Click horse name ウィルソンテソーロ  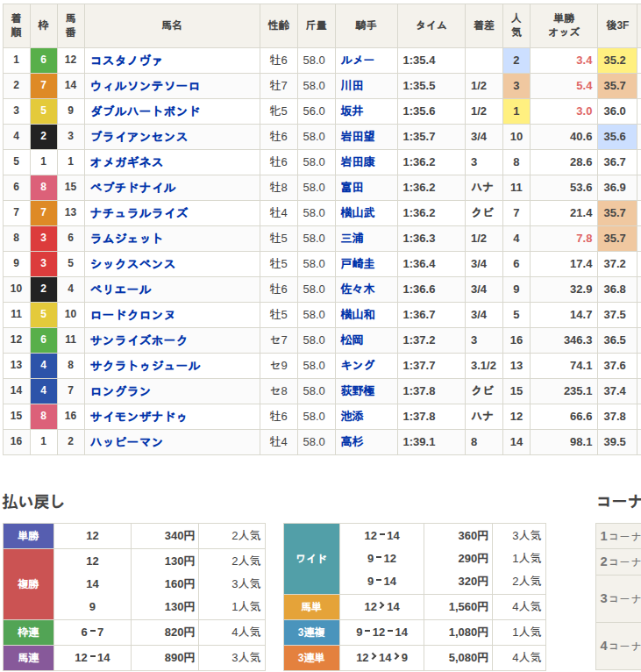click(145, 86)
